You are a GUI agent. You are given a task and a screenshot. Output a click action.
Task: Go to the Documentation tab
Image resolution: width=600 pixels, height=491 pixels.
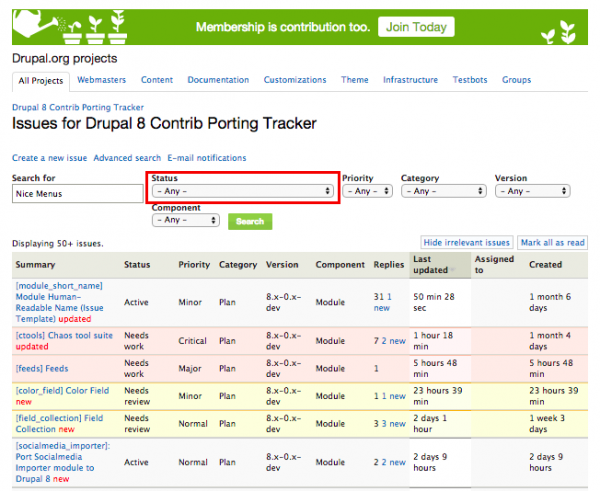point(218,80)
